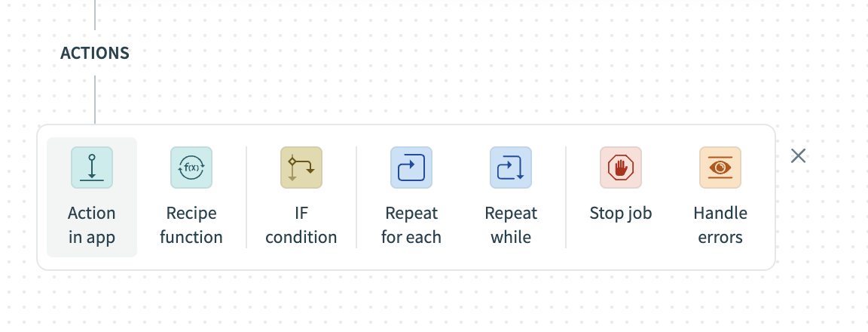Screen dimensions: 868x332
Task: Close the actions picker panel
Action: 799,156
